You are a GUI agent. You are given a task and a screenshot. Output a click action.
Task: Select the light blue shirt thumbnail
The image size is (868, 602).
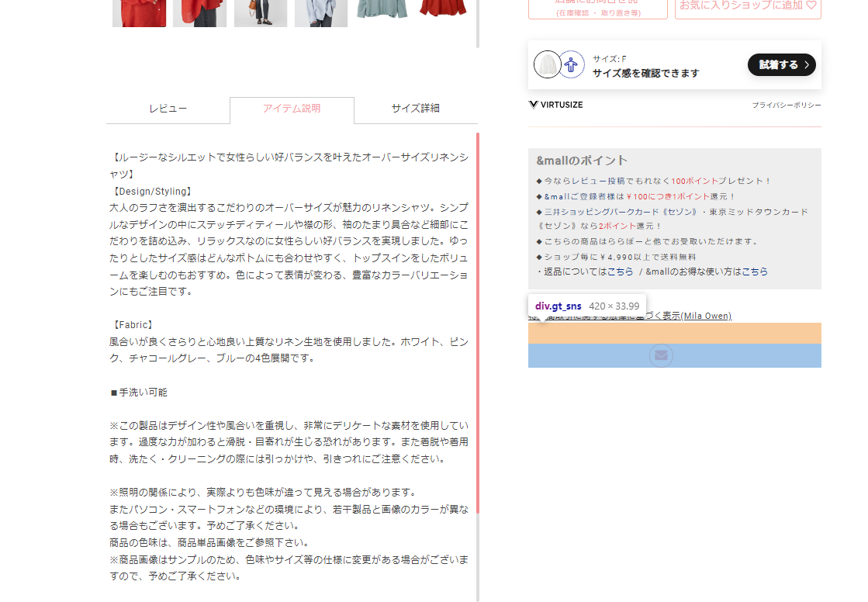click(x=320, y=13)
